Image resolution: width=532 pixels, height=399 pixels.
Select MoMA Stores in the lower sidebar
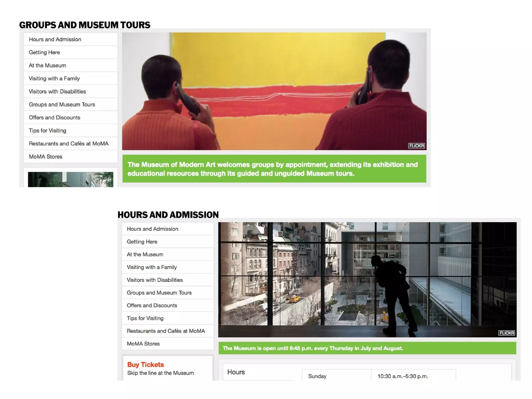click(143, 343)
